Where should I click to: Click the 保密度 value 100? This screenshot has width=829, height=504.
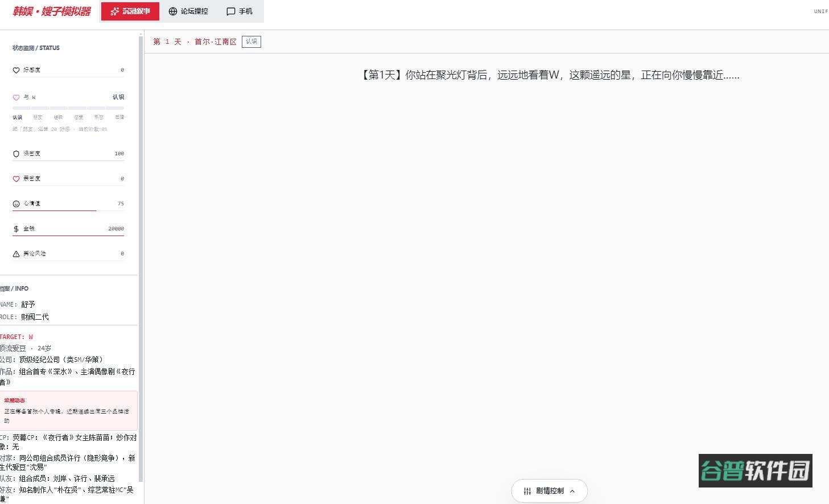[119, 154]
